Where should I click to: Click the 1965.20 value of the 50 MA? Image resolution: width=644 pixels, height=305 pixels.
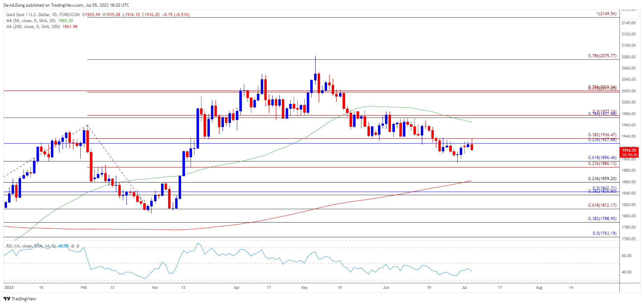(x=66, y=21)
